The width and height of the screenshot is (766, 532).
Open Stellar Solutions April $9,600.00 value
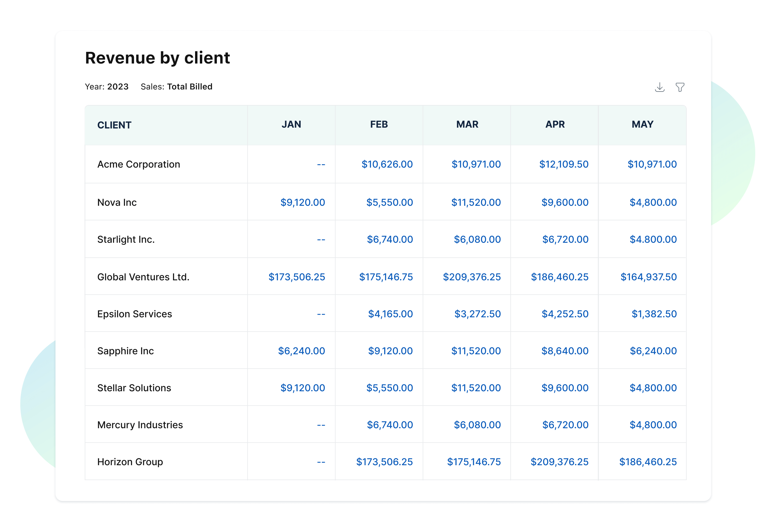(x=565, y=388)
